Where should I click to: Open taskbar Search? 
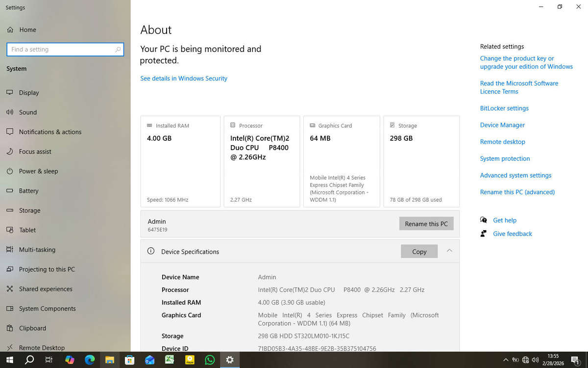tap(29, 360)
